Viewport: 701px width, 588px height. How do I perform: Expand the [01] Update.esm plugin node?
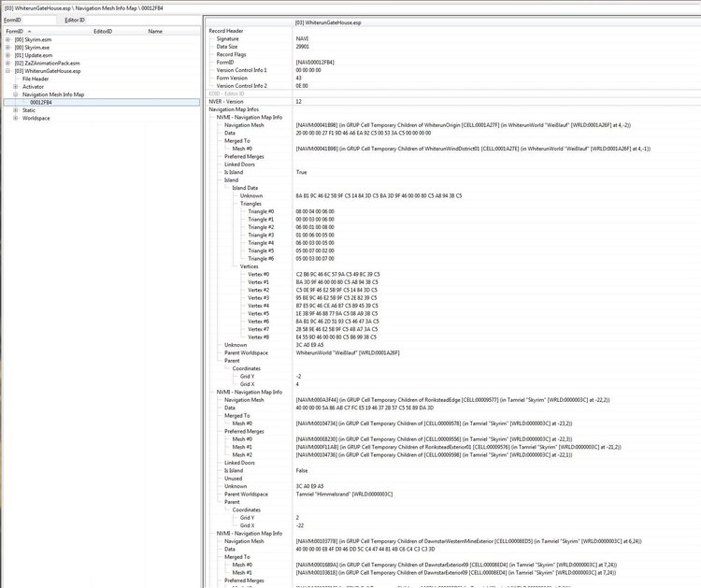pyautogui.click(x=7, y=55)
